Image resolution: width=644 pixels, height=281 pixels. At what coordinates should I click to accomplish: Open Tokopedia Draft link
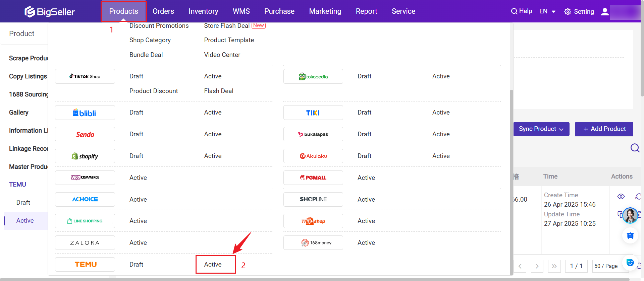pos(364,76)
